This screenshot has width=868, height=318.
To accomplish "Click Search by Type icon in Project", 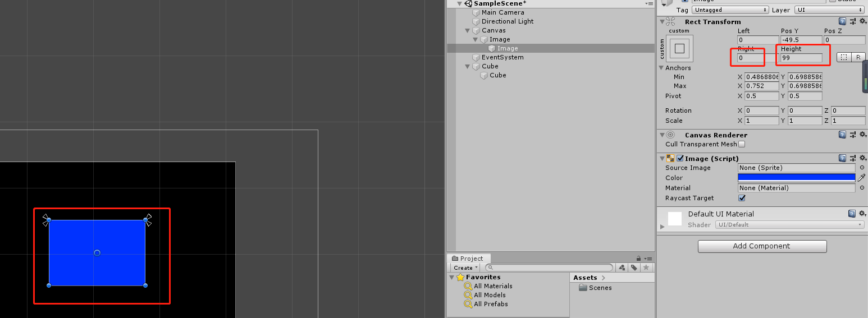I will point(622,268).
